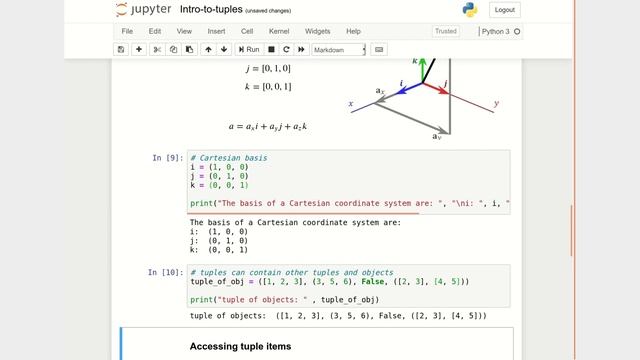The image size is (640, 360).
Task: Click the tuple_of_obj assignment line
Action: tap(330, 282)
